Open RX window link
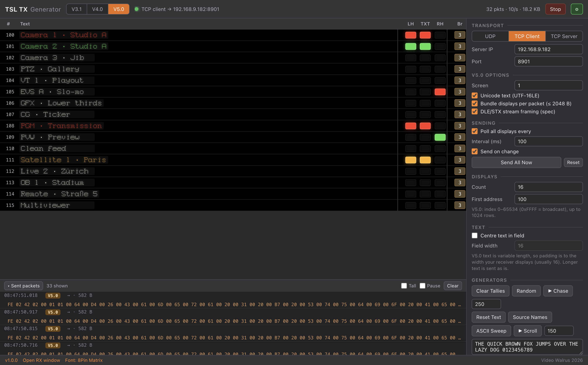 point(41,360)
